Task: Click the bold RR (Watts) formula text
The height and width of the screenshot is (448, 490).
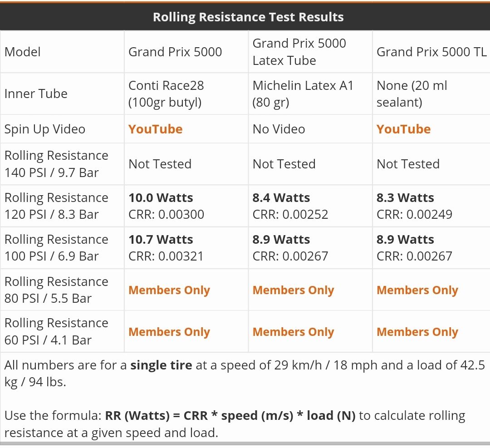Action: 230,415
